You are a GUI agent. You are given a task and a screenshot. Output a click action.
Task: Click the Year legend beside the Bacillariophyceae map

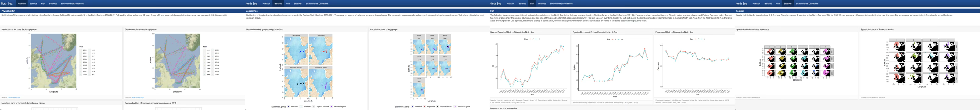point(87,61)
